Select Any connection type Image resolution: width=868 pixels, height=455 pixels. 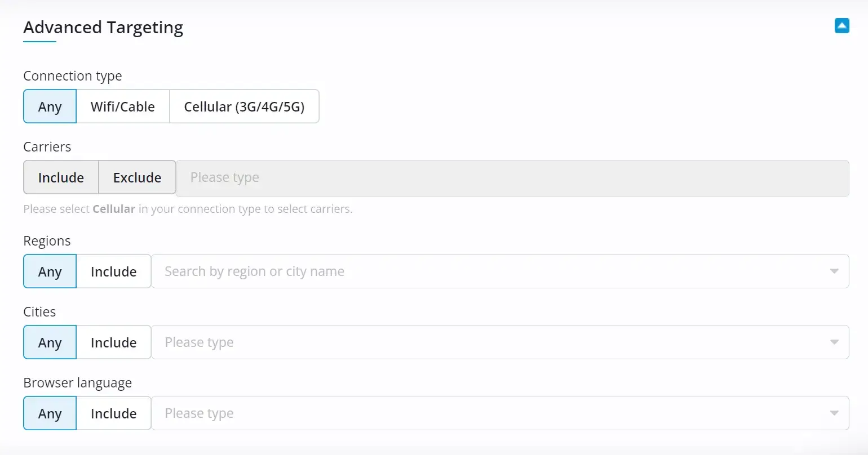[x=50, y=106]
